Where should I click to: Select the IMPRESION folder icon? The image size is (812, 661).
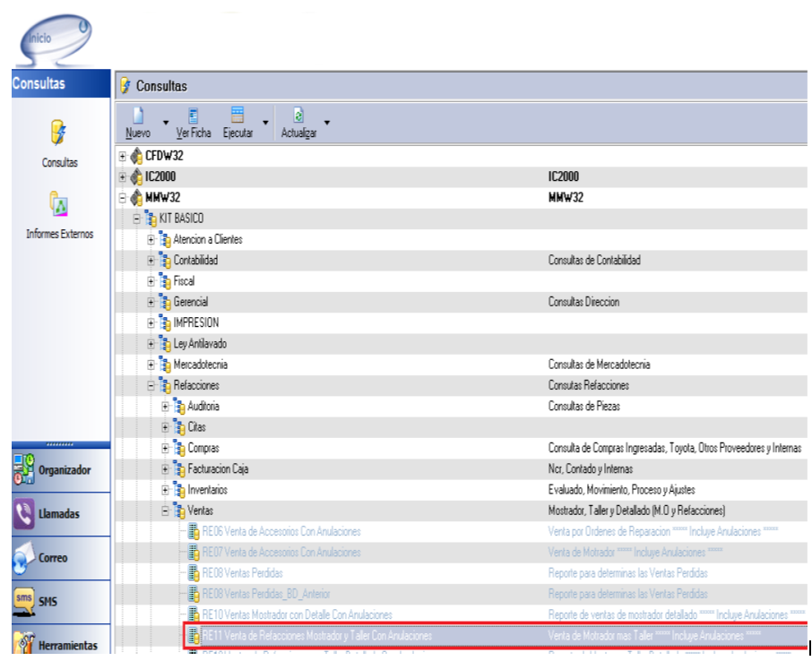tap(165, 323)
